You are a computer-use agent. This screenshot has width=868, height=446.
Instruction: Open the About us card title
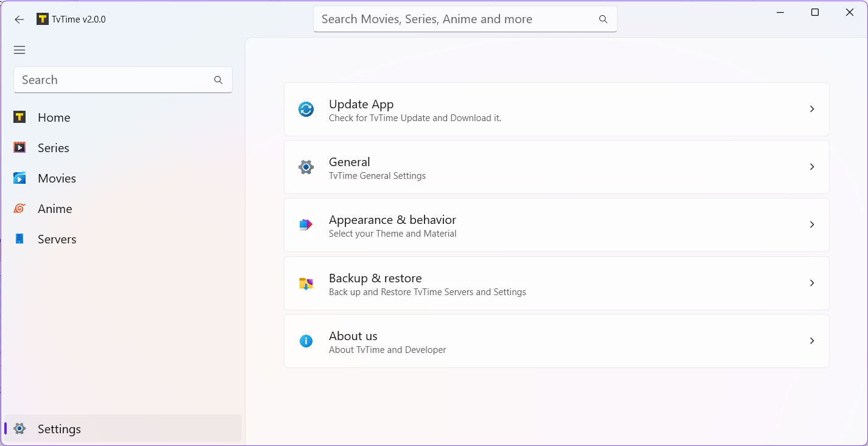353,336
